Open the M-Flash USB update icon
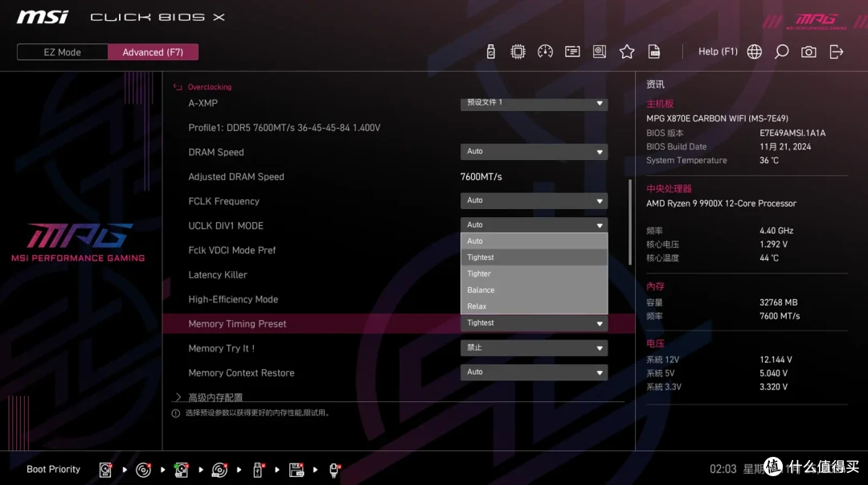The image size is (868, 485). tap(490, 51)
